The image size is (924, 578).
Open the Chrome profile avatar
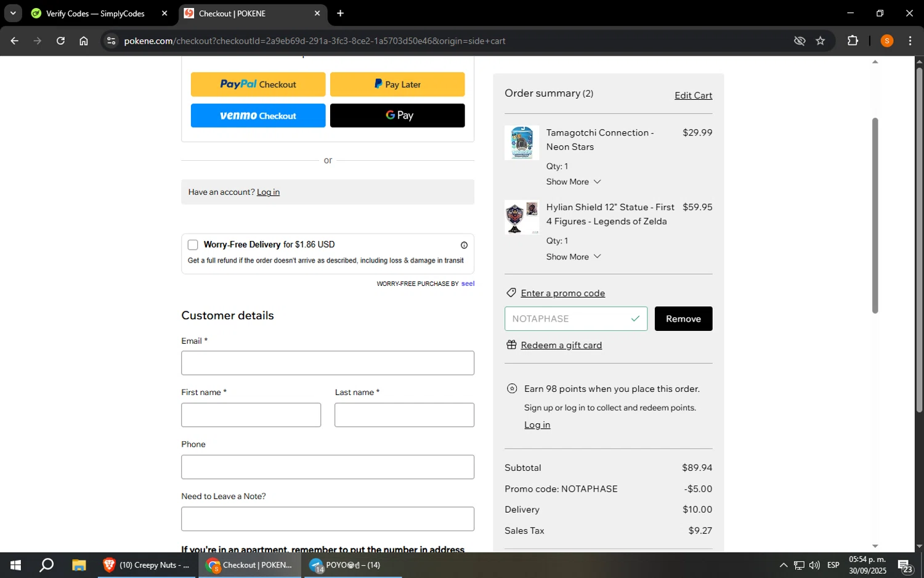pyautogui.click(x=887, y=41)
